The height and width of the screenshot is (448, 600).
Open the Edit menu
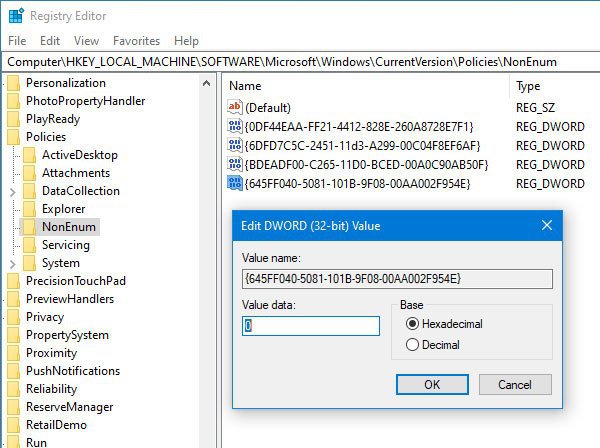click(50, 41)
